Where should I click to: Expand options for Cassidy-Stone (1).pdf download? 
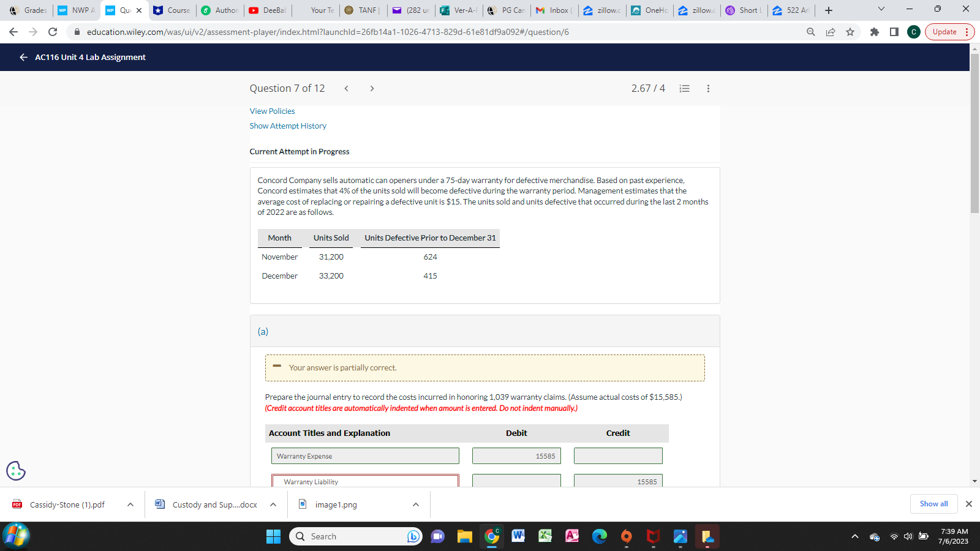tap(130, 504)
